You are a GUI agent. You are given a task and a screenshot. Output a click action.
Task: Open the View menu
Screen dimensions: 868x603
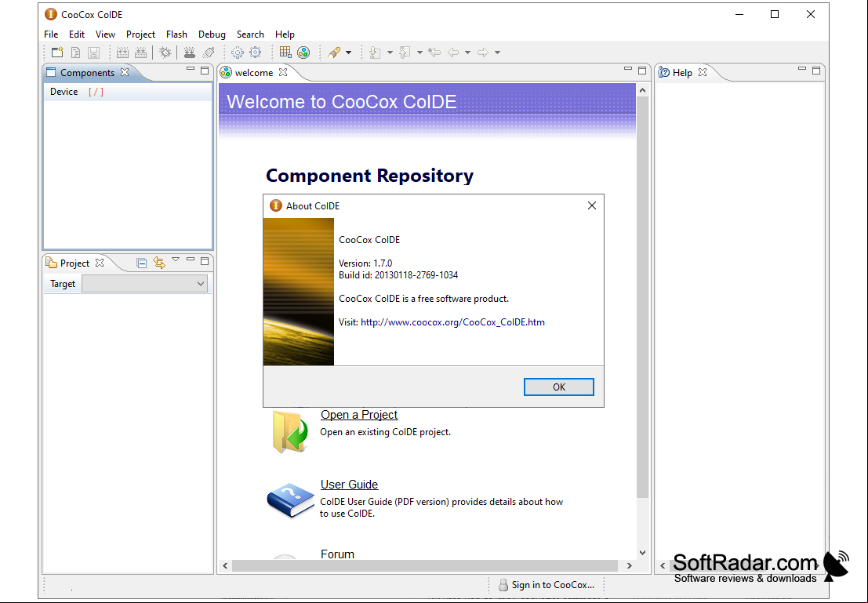tap(105, 35)
